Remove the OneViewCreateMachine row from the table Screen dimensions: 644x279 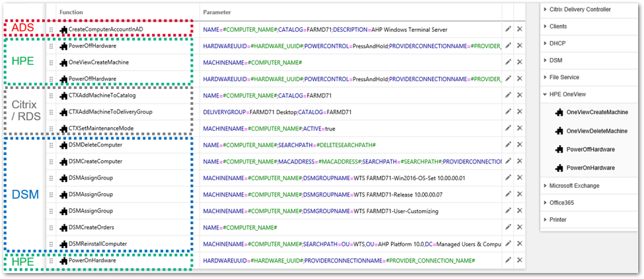[x=520, y=62]
